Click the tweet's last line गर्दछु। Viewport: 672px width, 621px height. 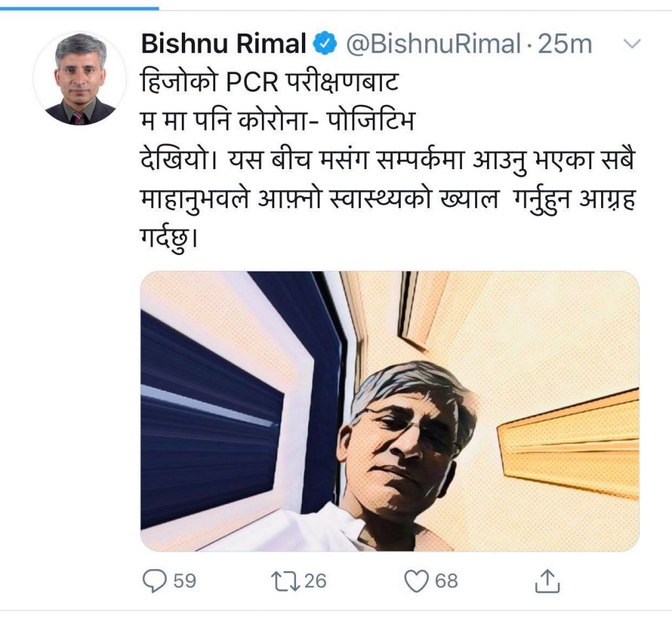point(169,234)
